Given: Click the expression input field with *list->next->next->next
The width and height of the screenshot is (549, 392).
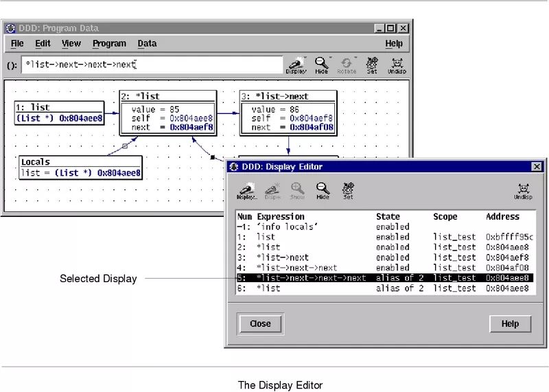Looking at the screenshot, I should click(x=152, y=65).
